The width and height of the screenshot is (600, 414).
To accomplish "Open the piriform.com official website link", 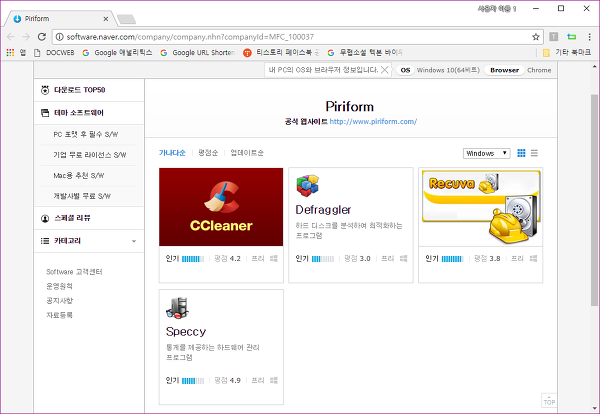I will tap(373, 122).
